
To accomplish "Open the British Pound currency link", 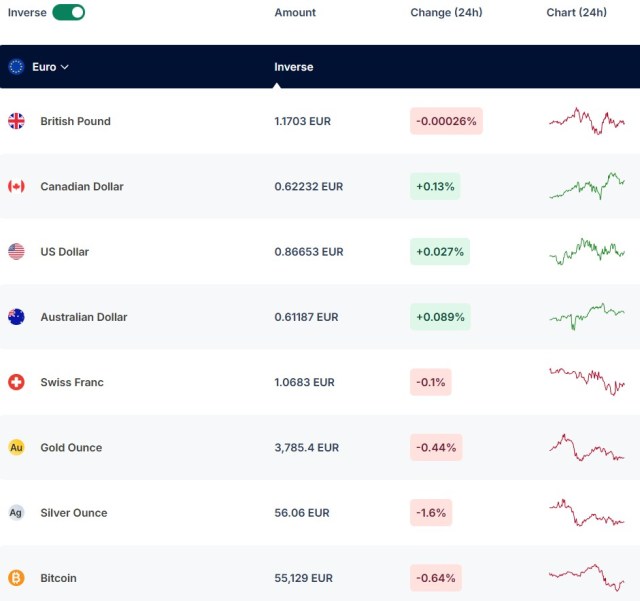I will (76, 121).
